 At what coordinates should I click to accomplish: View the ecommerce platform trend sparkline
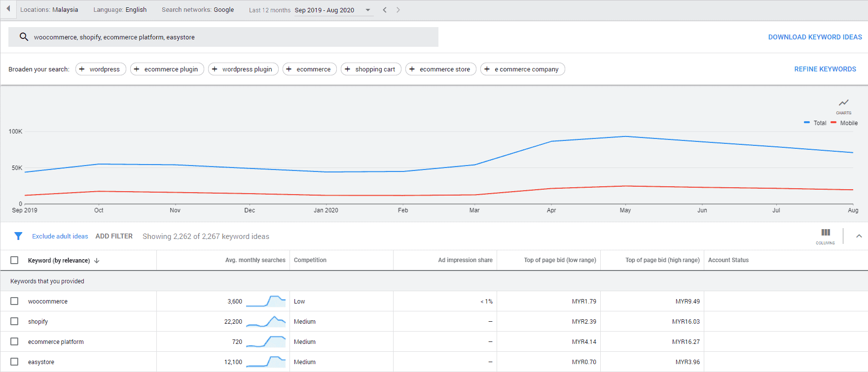tap(266, 341)
